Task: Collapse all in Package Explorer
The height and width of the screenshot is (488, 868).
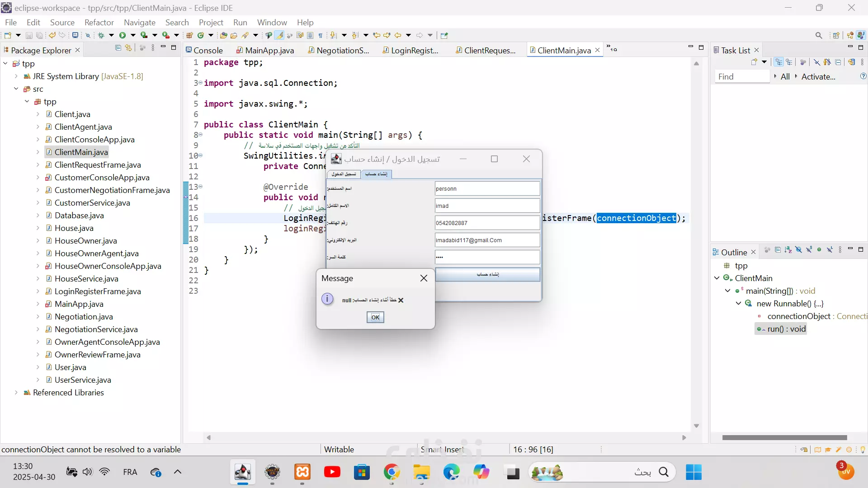Action: [118, 48]
